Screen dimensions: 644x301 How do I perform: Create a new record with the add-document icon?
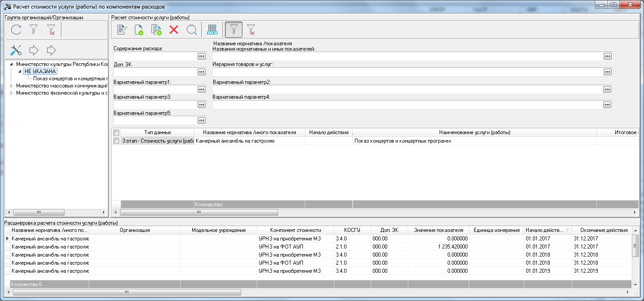pyautogui.click(x=139, y=30)
